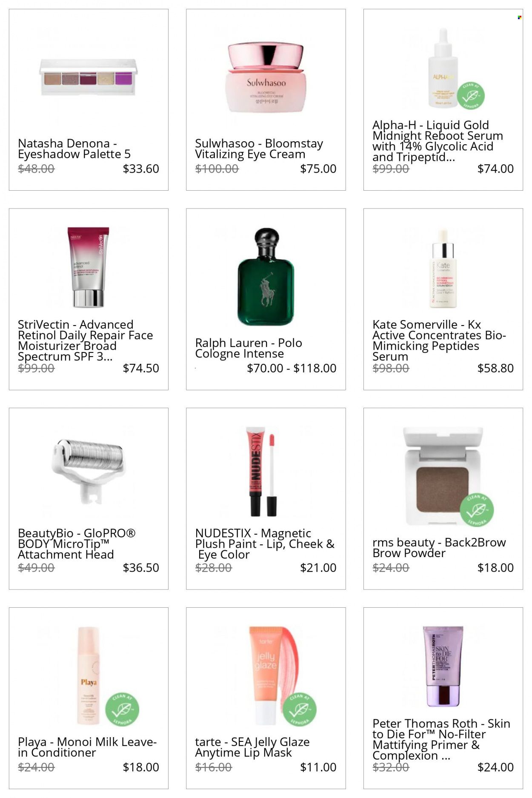Open Kate Somerville Kx Active Concentrates title

(439, 340)
